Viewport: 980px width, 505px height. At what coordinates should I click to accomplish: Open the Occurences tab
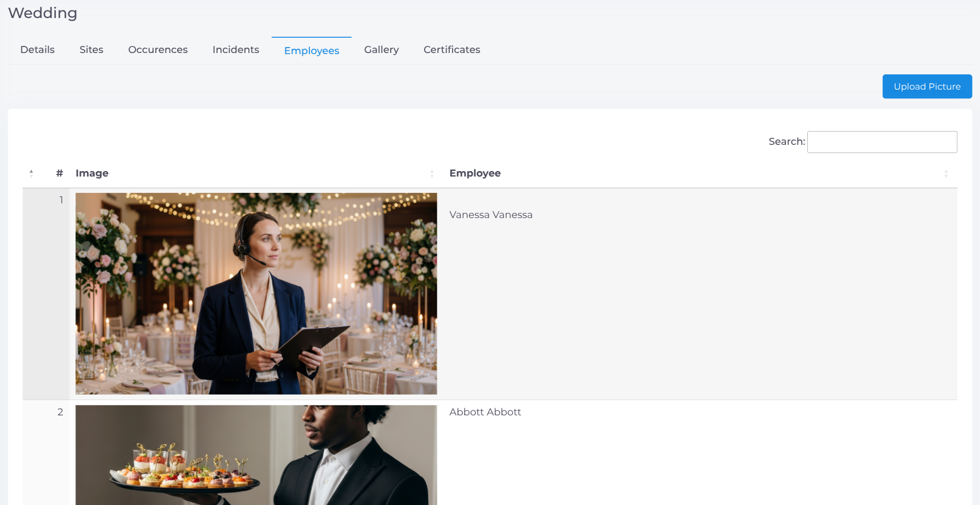click(x=158, y=50)
